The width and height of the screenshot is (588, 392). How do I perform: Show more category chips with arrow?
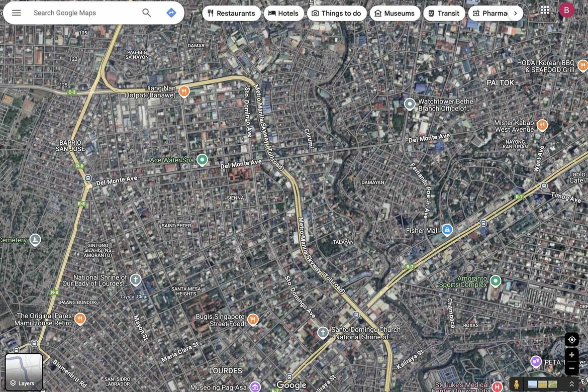coord(516,14)
